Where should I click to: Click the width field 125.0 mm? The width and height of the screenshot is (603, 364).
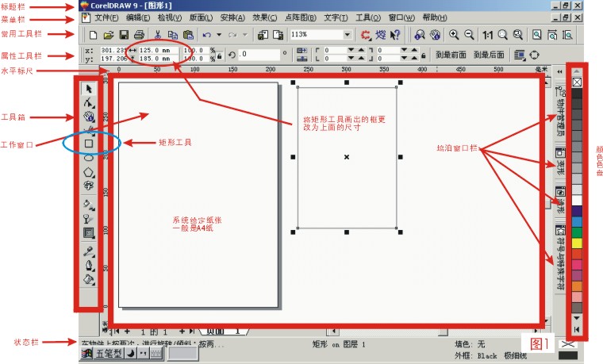pos(158,50)
